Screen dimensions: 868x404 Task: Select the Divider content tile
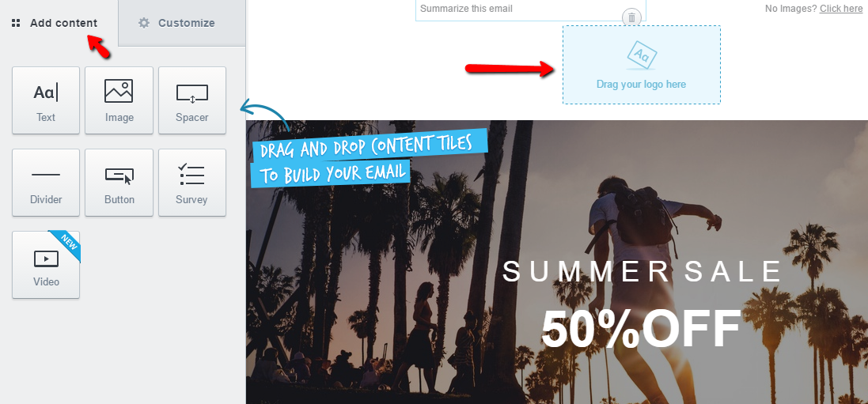point(46,183)
